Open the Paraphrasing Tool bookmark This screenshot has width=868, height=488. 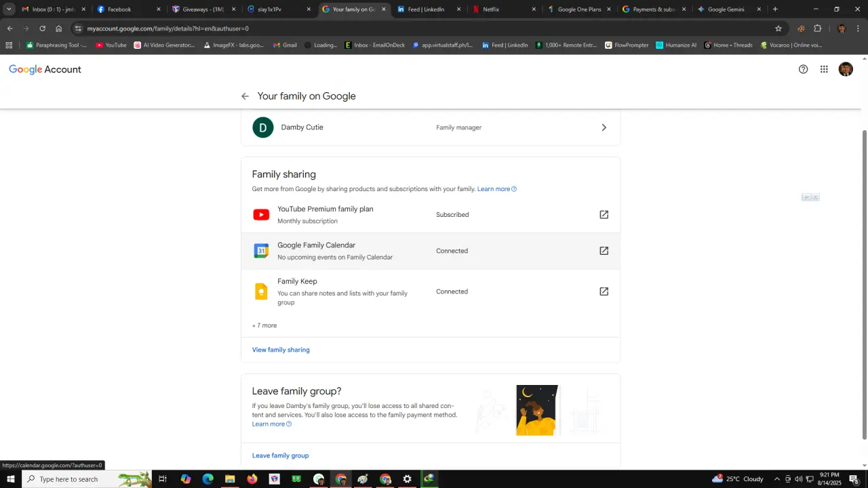[x=56, y=45]
